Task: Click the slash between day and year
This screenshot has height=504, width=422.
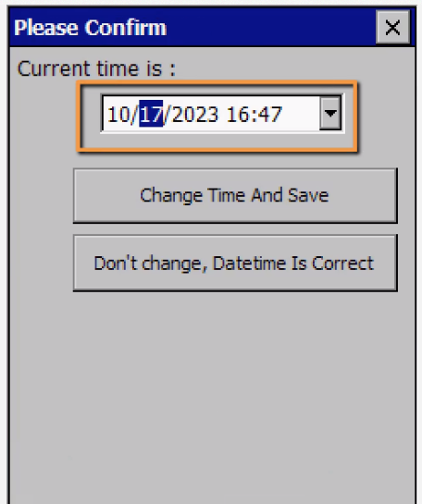Action: click(x=168, y=115)
